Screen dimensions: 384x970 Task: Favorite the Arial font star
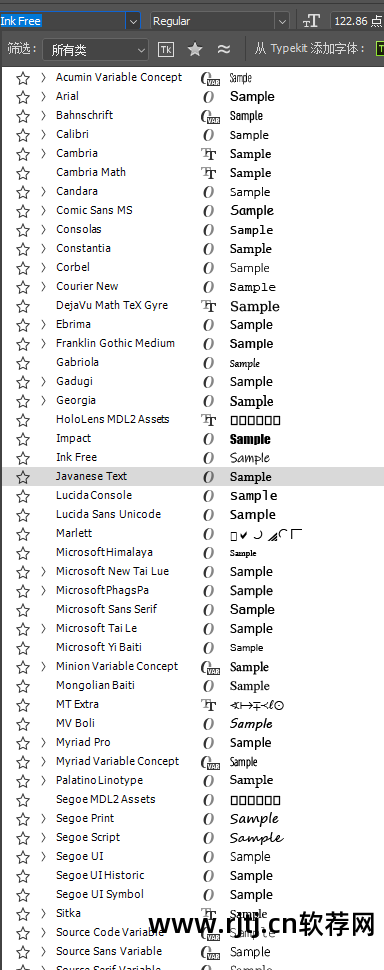click(23, 97)
